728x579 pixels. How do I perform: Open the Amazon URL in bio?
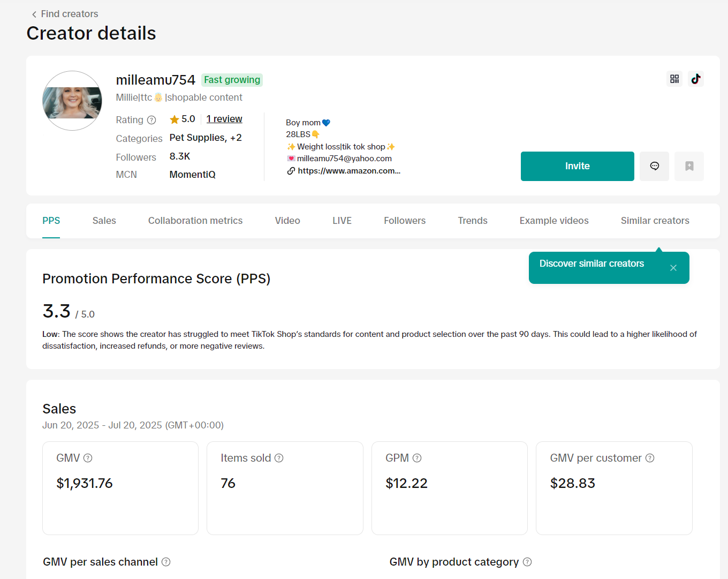348,171
